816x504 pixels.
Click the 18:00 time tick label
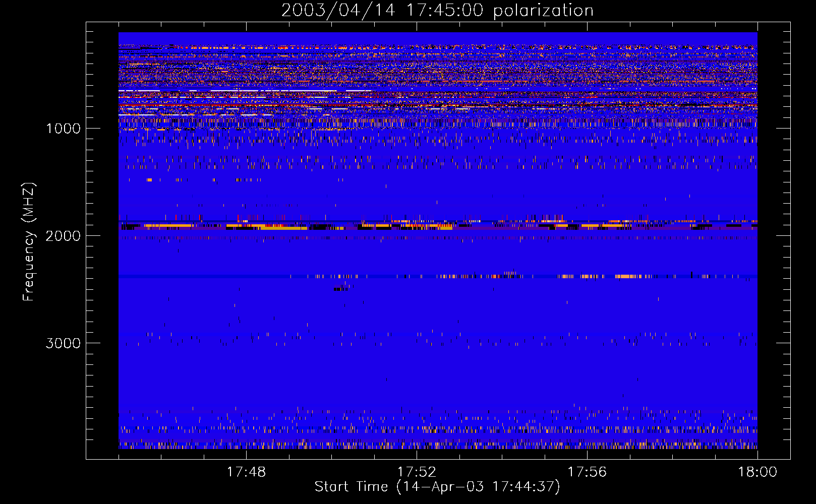click(x=757, y=472)
